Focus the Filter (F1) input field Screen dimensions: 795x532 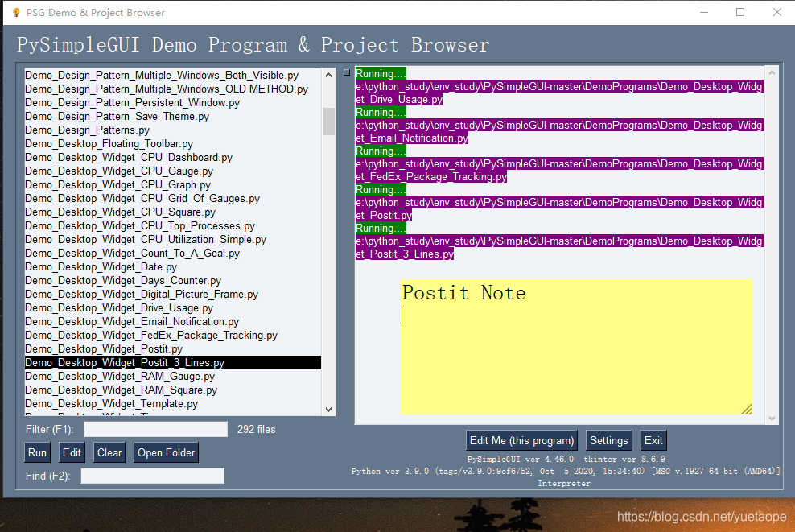click(x=155, y=429)
